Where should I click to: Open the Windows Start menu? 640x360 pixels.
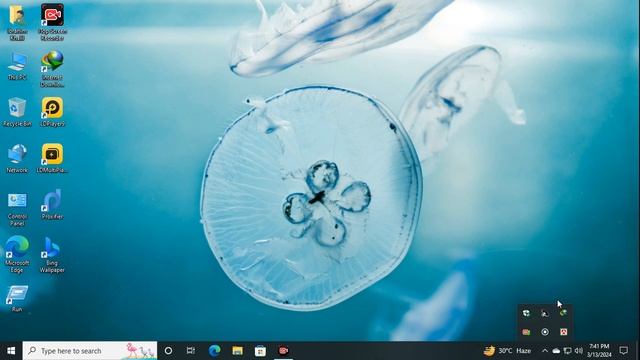(x=11, y=351)
